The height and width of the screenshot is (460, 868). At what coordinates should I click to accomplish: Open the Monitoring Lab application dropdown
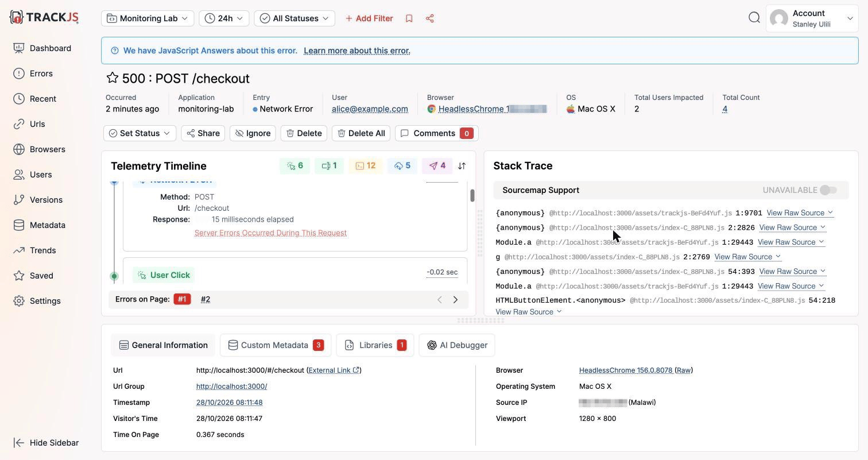coord(148,18)
